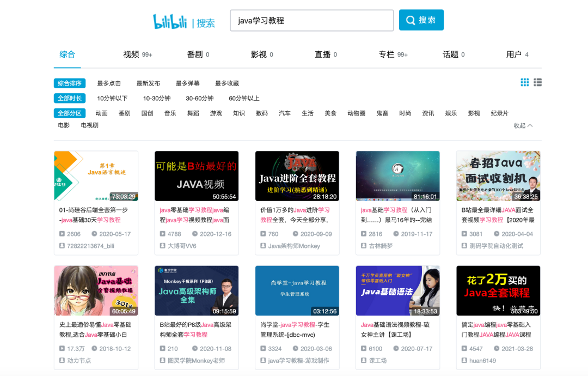588x376 pixels.
Task: Click the bilibili logo
Action: pos(170,21)
